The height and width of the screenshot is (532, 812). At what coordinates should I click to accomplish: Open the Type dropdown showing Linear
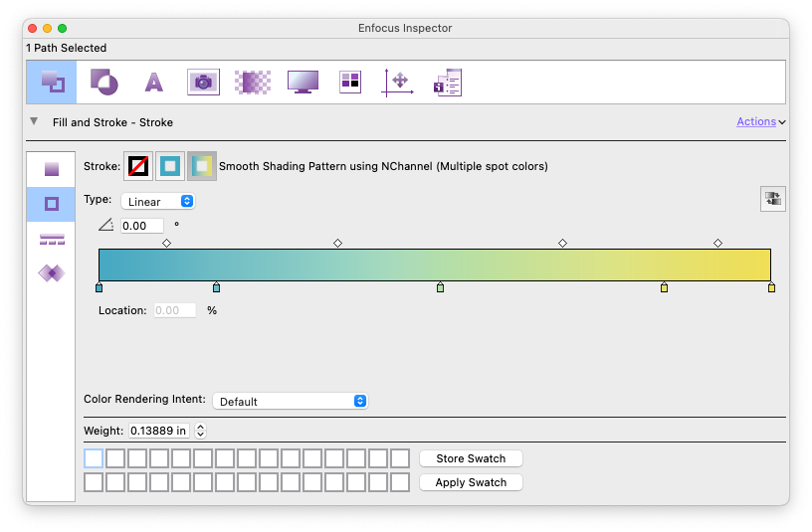158,201
